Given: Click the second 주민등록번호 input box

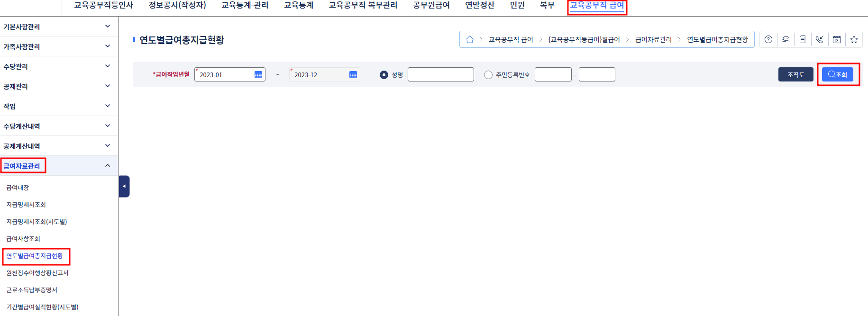Looking at the screenshot, I should (x=597, y=74).
